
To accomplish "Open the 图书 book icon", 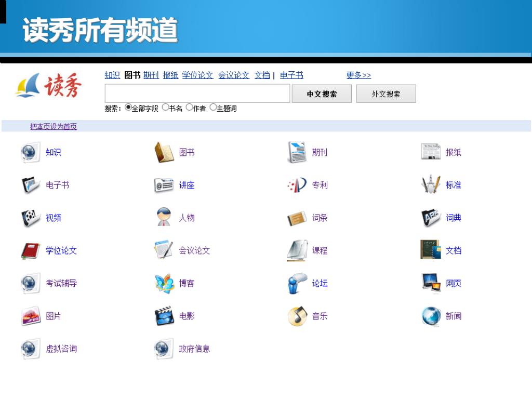I will coord(164,152).
